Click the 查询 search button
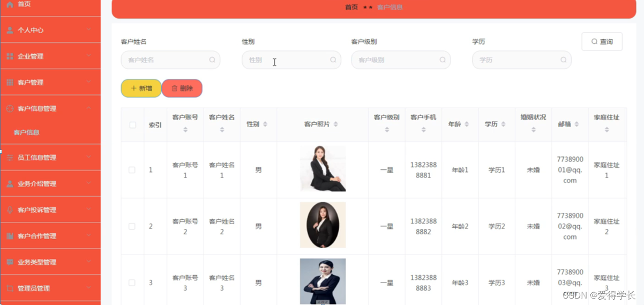Image resolution: width=644 pixels, height=305 pixels. coord(602,42)
